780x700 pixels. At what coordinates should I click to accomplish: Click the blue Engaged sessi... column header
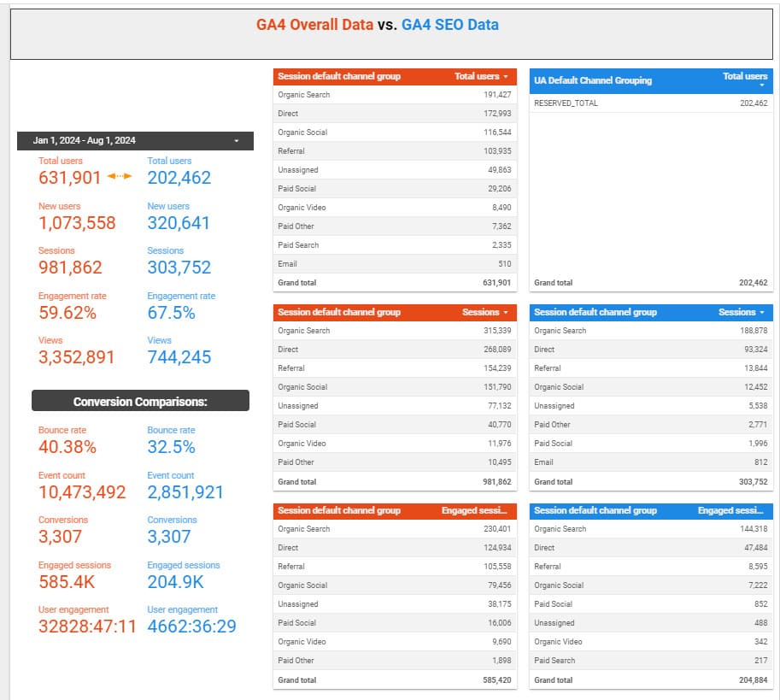tap(730, 511)
